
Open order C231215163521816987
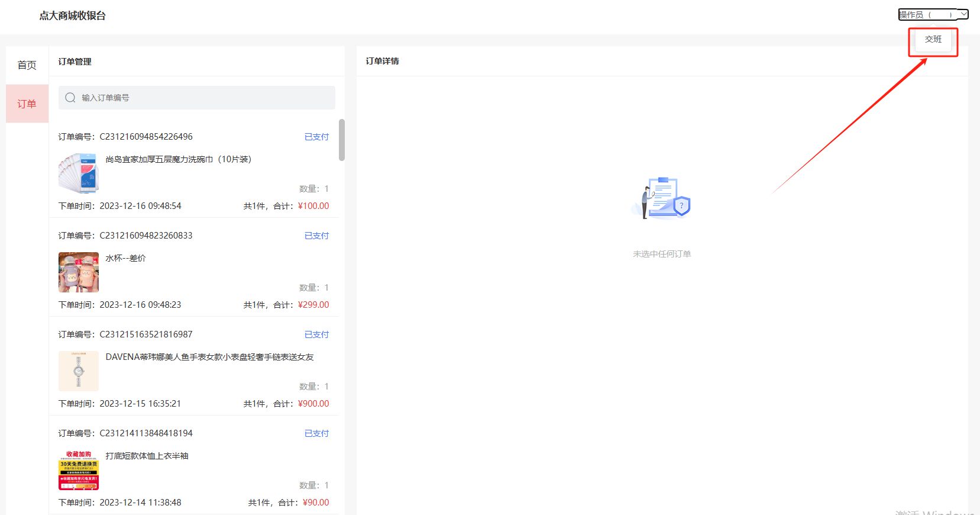point(145,334)
